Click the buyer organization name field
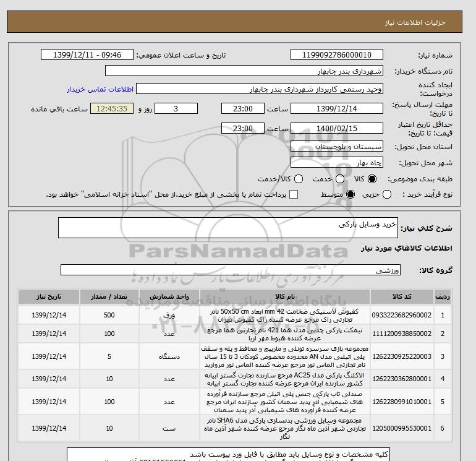Screen dimensions: 476x461 tap(244, 71)
